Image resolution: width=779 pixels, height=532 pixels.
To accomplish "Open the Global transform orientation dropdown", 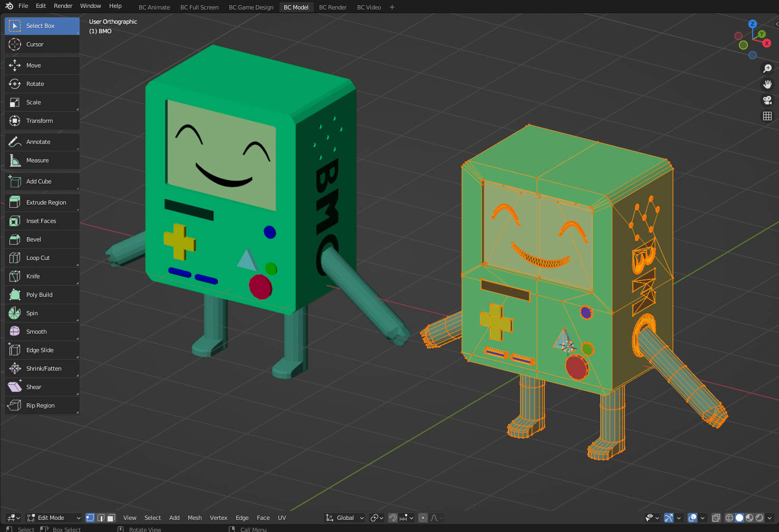I will pos(344,518).
